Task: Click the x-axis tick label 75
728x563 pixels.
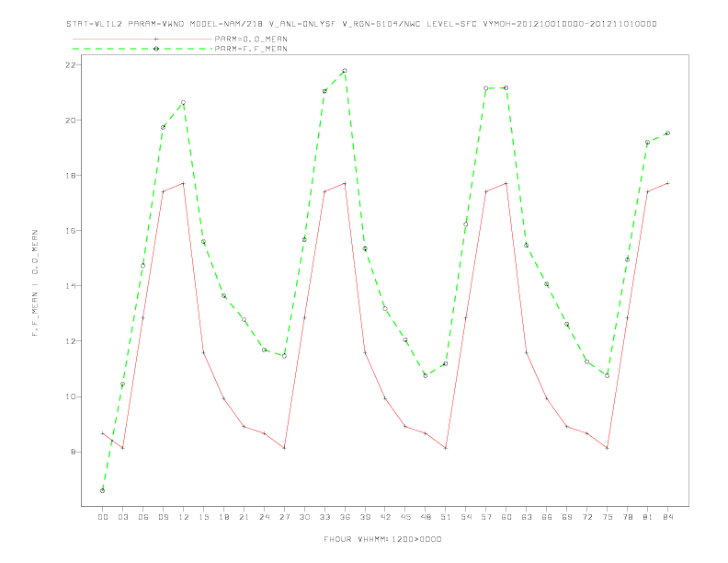Action: 608,517
